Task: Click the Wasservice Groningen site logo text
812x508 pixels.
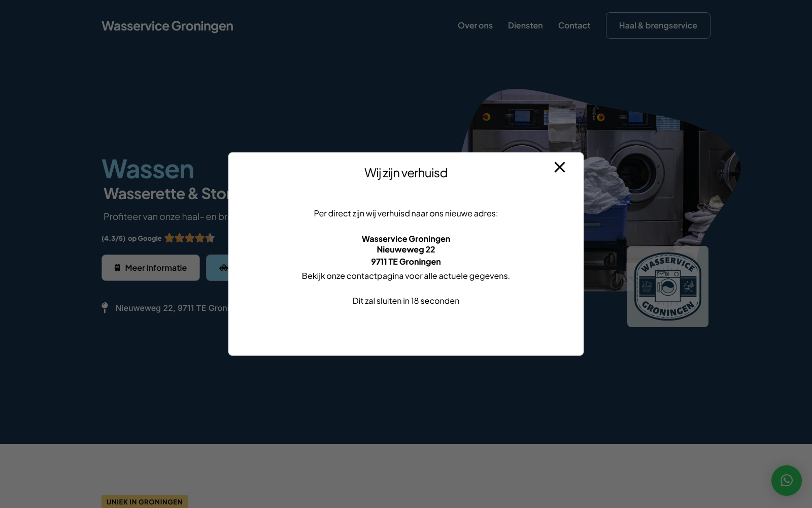Action: [x=167, y=26]
